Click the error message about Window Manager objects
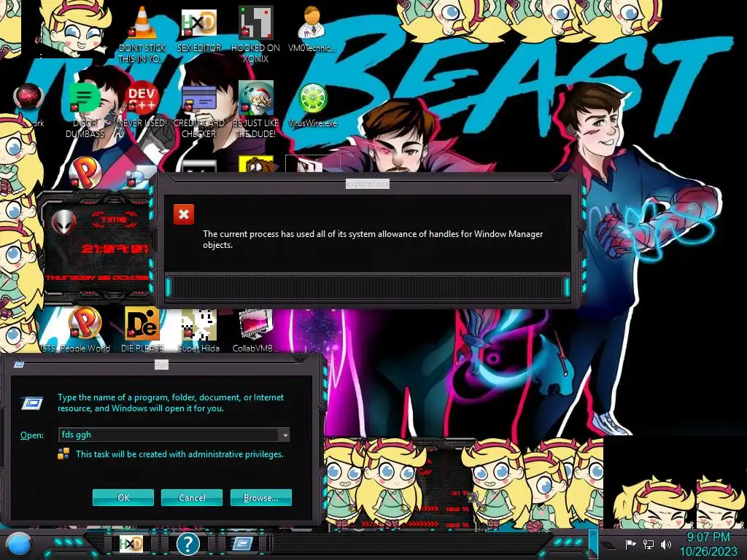 pos(373,239)
